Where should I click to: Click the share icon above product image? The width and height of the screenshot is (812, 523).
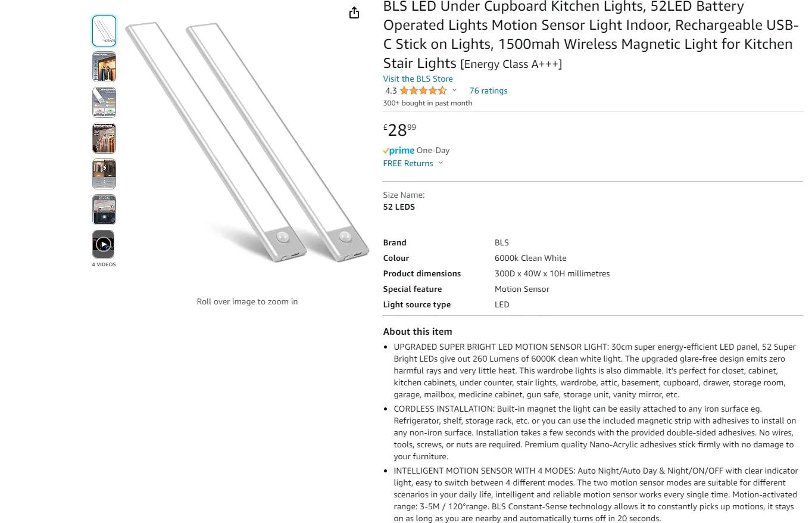(x=354, y=13)
